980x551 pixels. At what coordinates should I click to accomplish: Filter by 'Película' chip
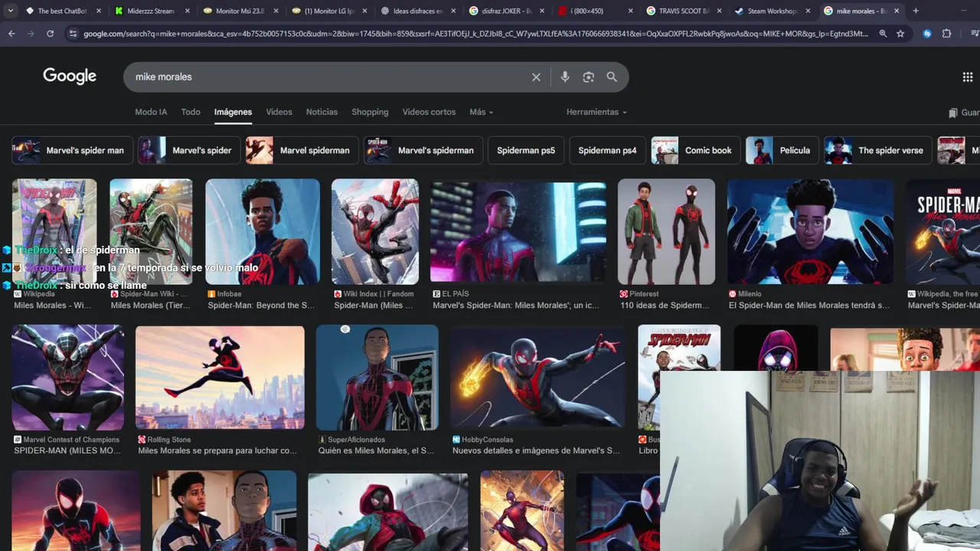[782, 150]
